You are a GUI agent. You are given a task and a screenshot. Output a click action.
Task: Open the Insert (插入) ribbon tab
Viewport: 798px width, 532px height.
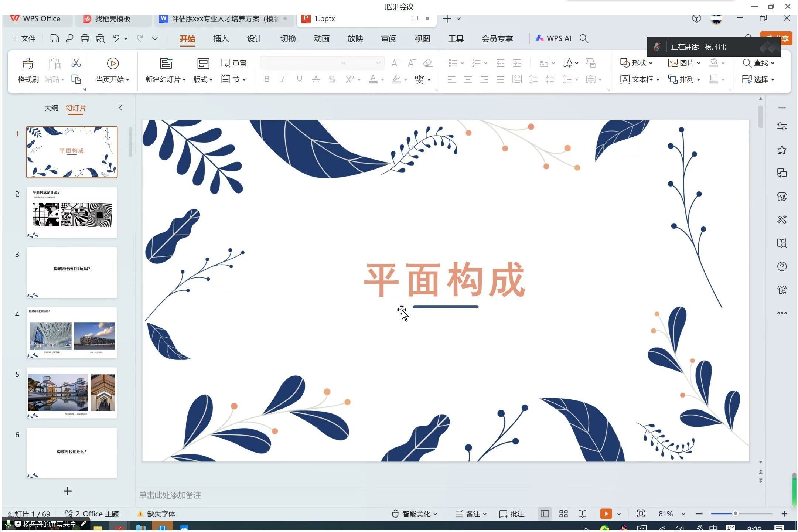click(221, 39)
